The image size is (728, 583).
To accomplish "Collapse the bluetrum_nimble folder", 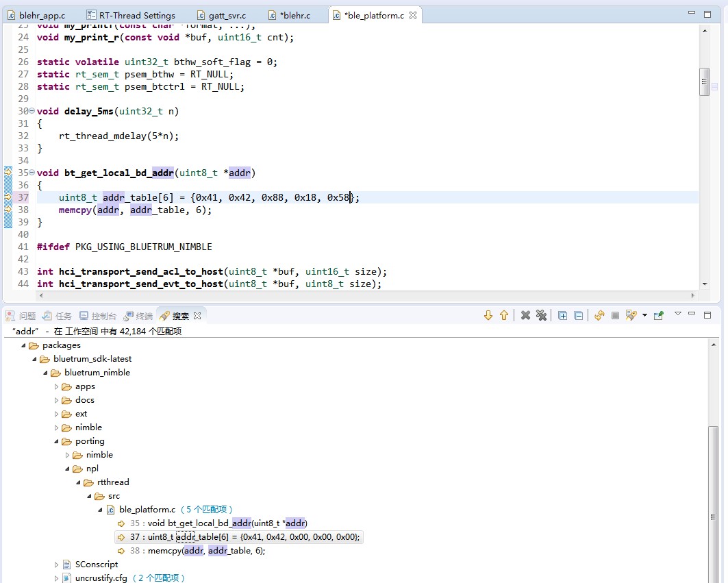I will [46, 373].
